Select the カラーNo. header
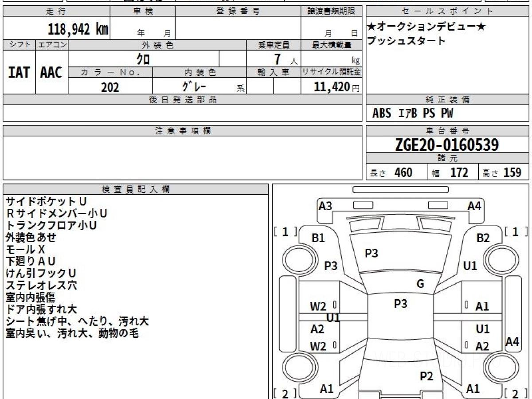The image size is (532, 399). tap(110, 72)
